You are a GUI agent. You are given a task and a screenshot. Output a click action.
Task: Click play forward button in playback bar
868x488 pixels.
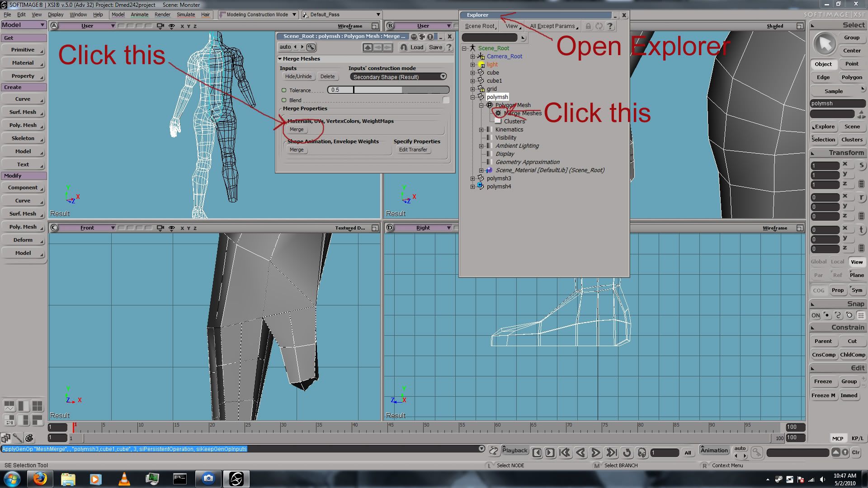(596, 452)
